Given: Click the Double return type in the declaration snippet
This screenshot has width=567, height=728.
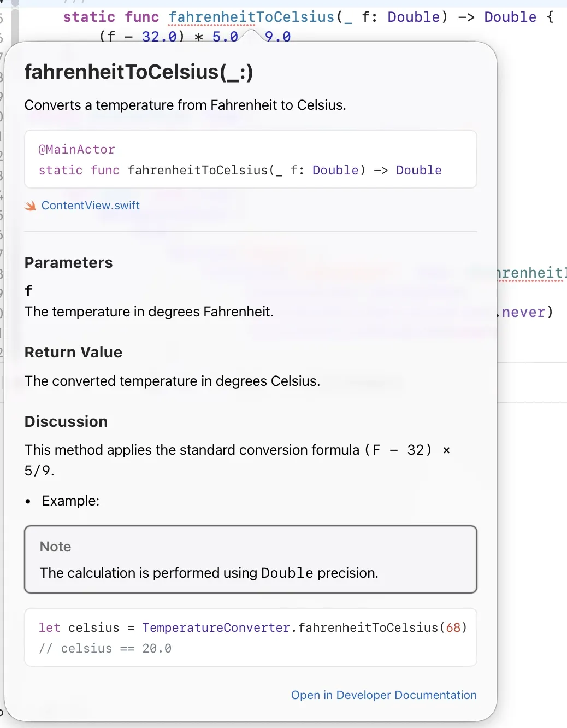Looking at the screenshot, I should point(418,170).
